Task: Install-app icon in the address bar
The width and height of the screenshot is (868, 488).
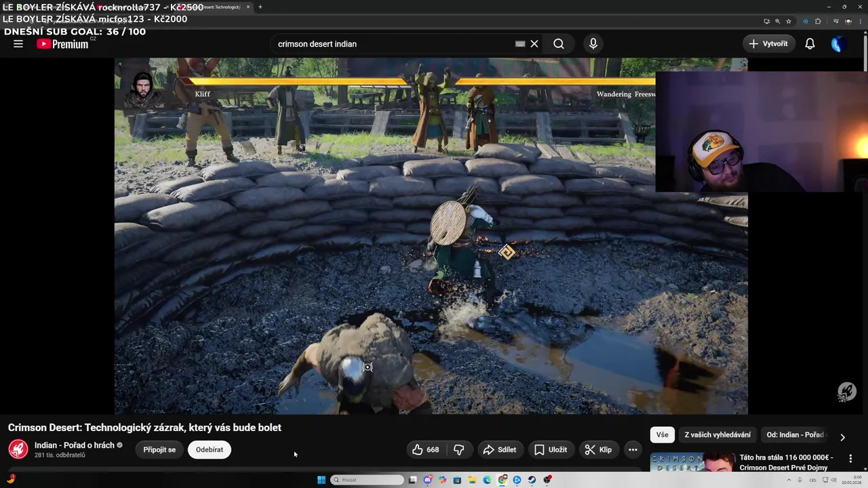Action: click(766, 21)
